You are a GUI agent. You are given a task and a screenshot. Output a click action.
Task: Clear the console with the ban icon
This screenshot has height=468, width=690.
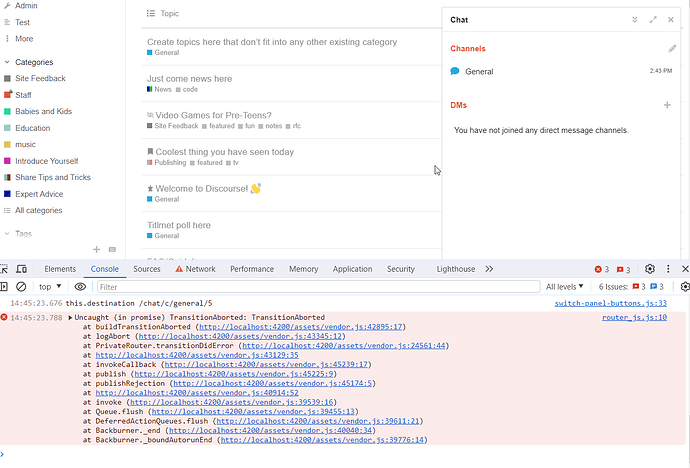pos(21,287)
